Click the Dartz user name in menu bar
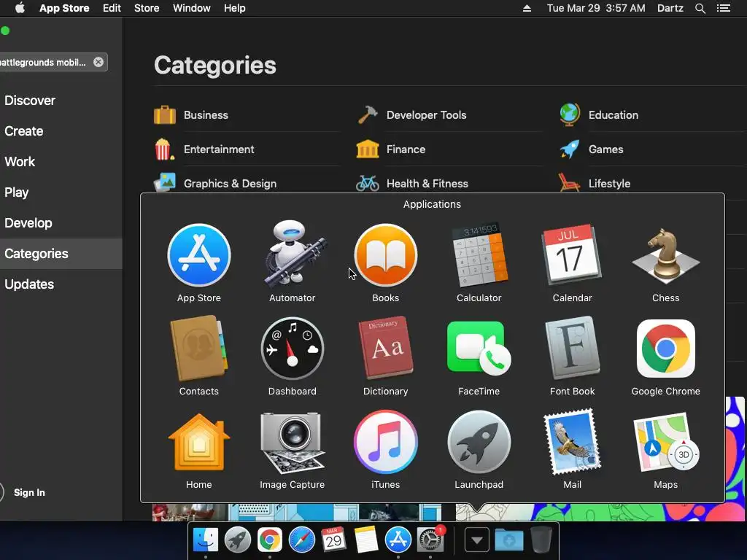The width and height of the screenshot is (747, 560). click(x=670, y=8)
